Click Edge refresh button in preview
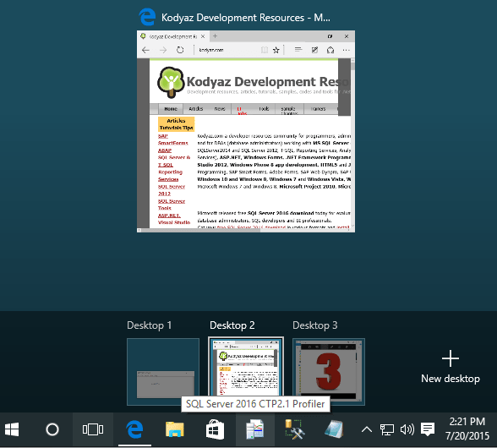The height and width of the screenshot is (448, 497). tap(180, 50)
